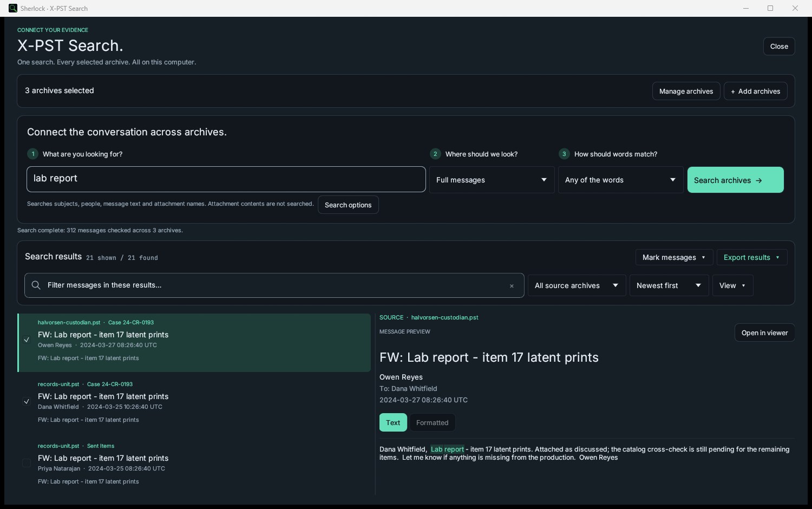Click the highlighted Lab report term in preview
Screen dimensions: 812x509
pyautogui.click(x=447, y=449)
